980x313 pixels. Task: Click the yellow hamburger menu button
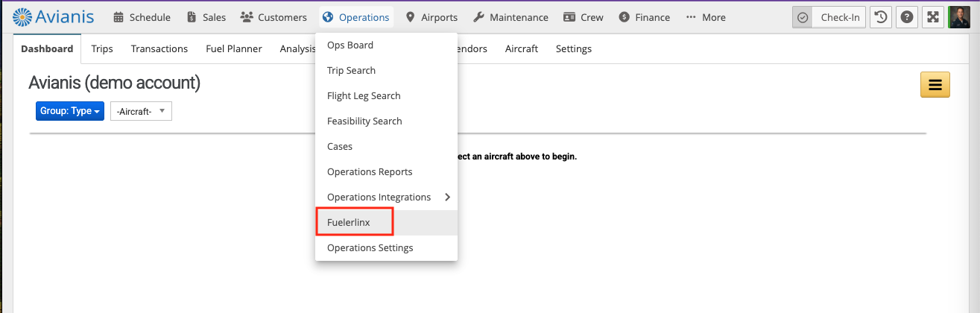pos(935,85)
